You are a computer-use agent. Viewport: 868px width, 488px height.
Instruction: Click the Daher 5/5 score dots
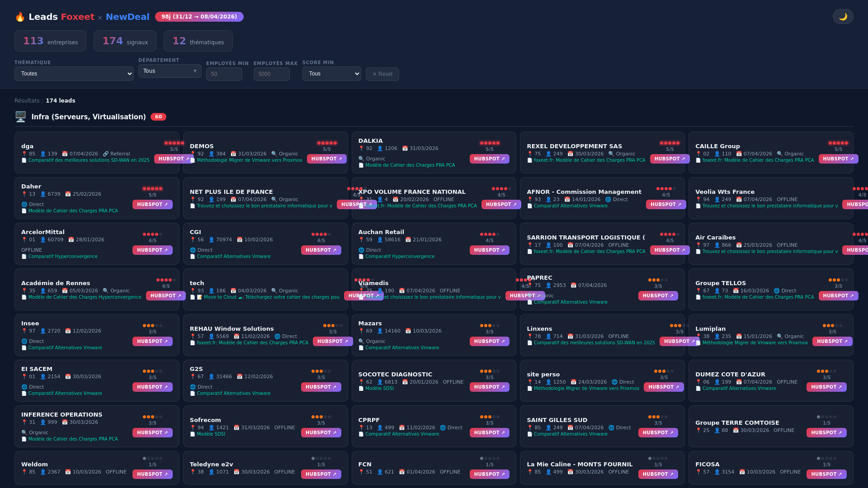152,189
